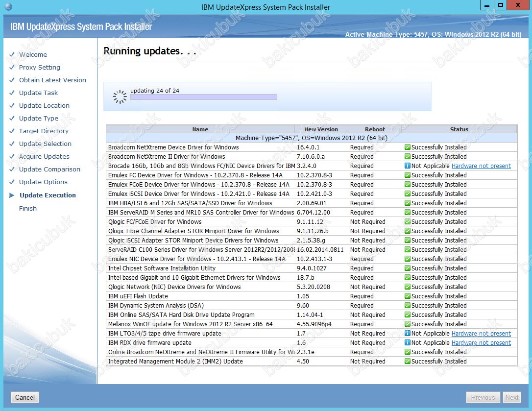532x411 pixels.
Task: Click the success icon for Emulex NIC Device Driver
Action: tap(407, 259)
